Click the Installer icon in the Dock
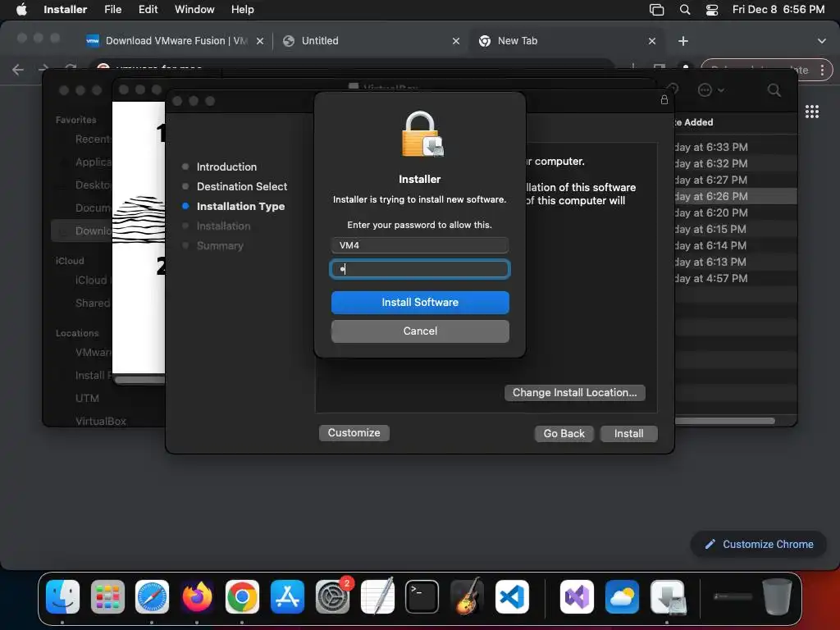Screen dimensions: 840x630 (x=667, y=597)
